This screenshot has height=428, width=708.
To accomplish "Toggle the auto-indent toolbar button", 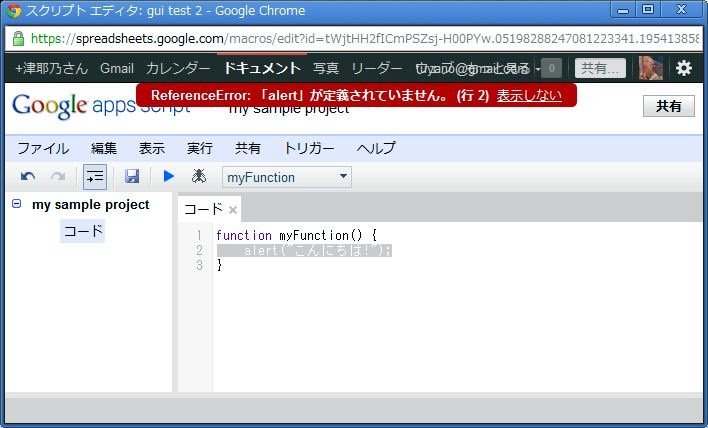I will 95,177.
